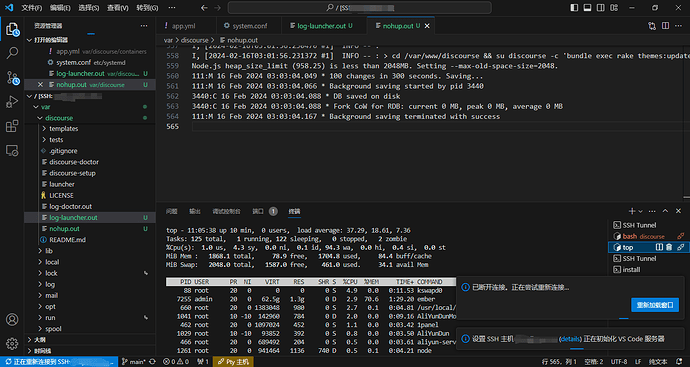The height and width of the screenshot is (367, 690).
Task: Click the Customize Layout icon in title bar
Action: point(613,7)
